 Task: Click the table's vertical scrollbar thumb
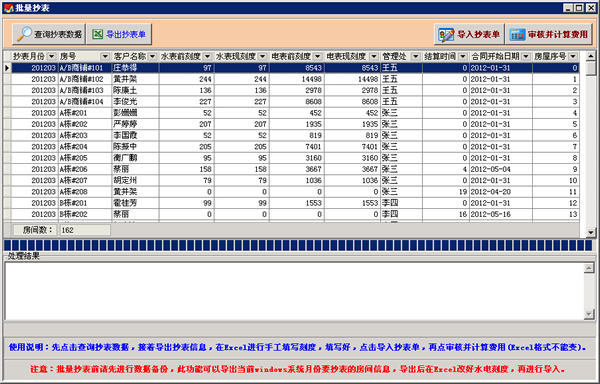(x=591, y=68)
